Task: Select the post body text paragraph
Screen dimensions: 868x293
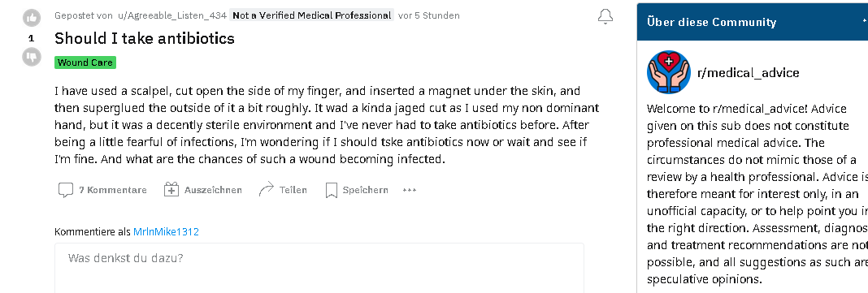Action: point(327,125)
